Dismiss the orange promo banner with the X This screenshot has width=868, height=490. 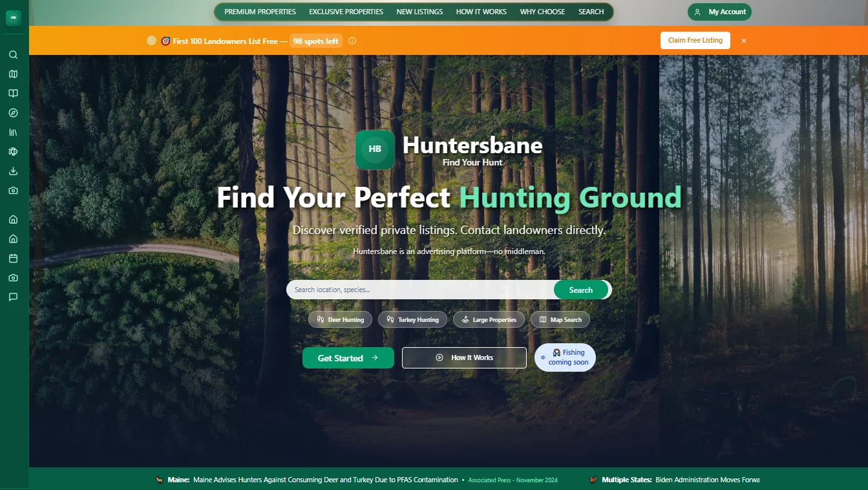tap(744, 41)
